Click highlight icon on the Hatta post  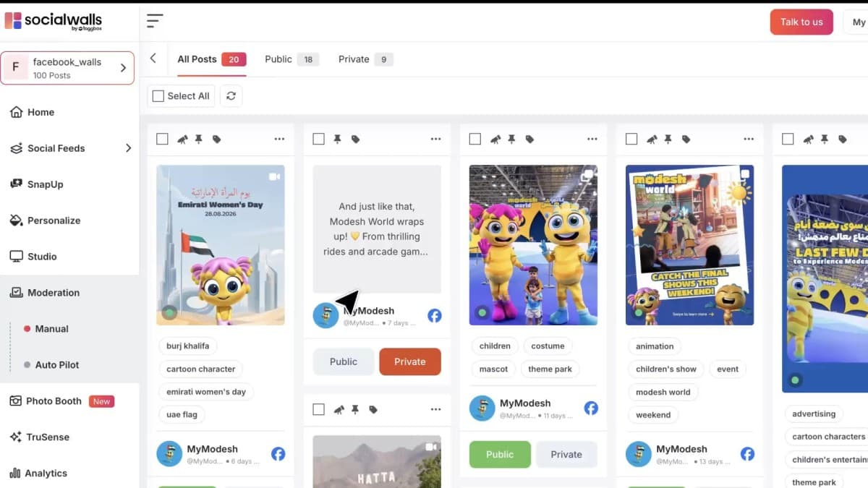pos(339,409)
